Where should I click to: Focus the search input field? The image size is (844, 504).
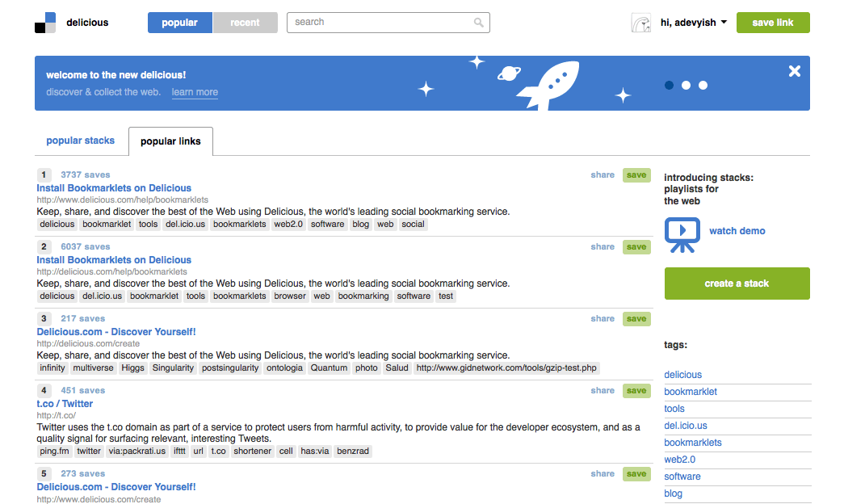[388, 23]
